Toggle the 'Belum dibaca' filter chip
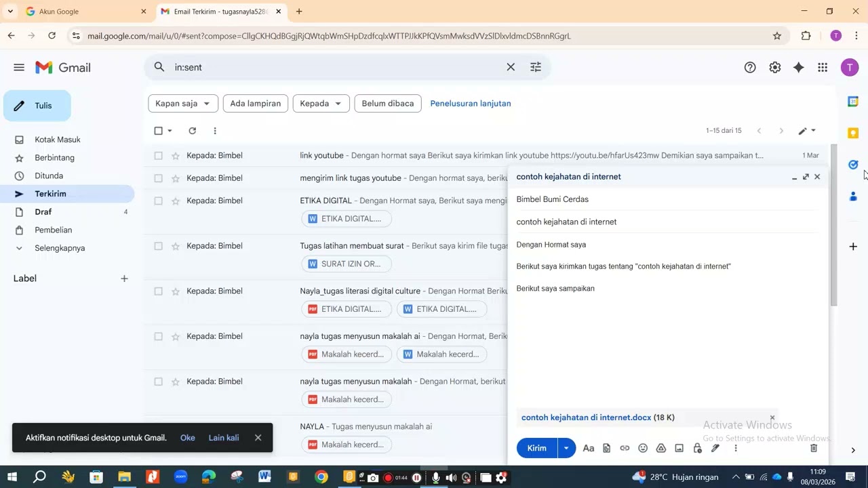868x488 pixels. coord(388,104)
